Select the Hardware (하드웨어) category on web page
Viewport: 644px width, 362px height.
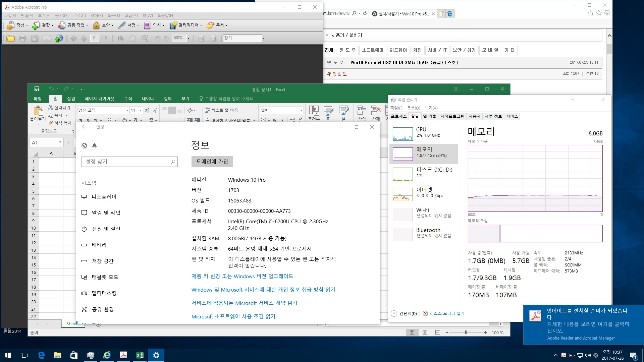398,50
